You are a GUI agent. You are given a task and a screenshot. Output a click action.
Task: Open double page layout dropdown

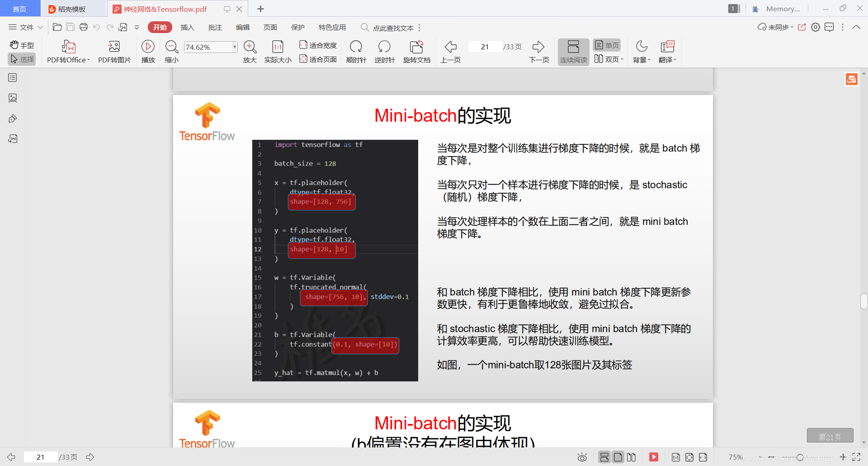pyautogui.click(x=609, y=59)
